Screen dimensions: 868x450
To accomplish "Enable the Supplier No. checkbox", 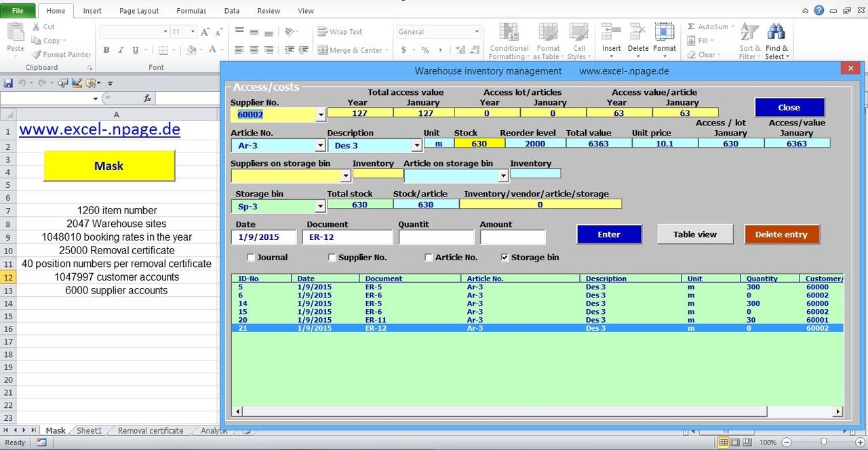I will pos(332,258).
